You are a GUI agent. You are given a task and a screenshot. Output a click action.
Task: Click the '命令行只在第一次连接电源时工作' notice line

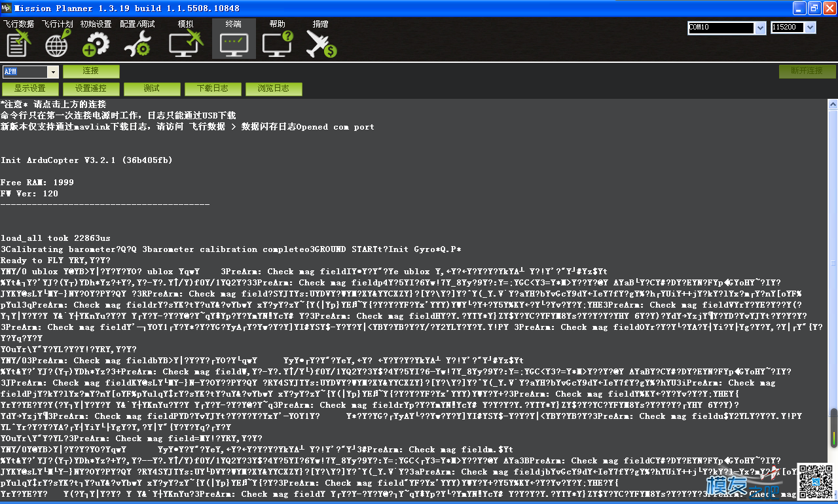[x=118, y=115]
